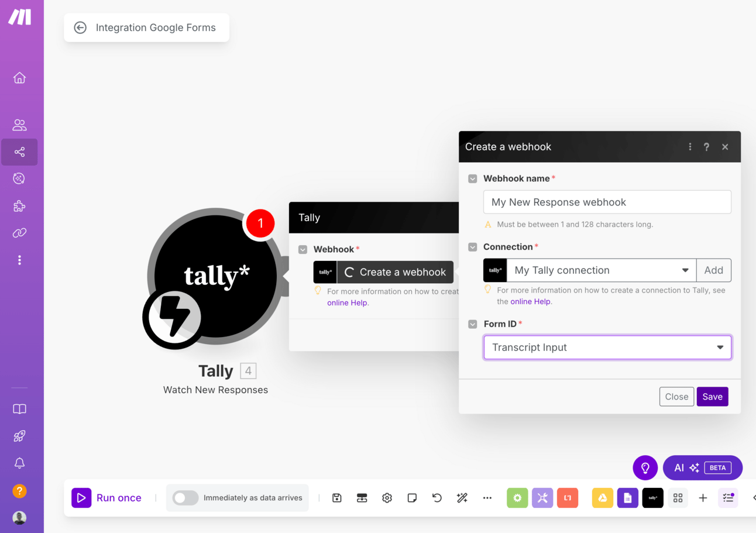The width and height of the screenshot is (756, 533).
Task: Show more sidebar items via vertical dots
Action: point(19,260)
